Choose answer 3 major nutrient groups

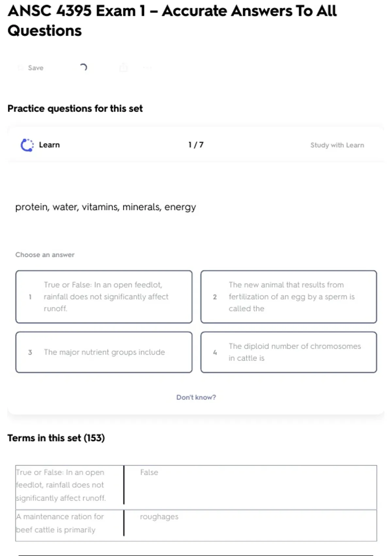104,352
